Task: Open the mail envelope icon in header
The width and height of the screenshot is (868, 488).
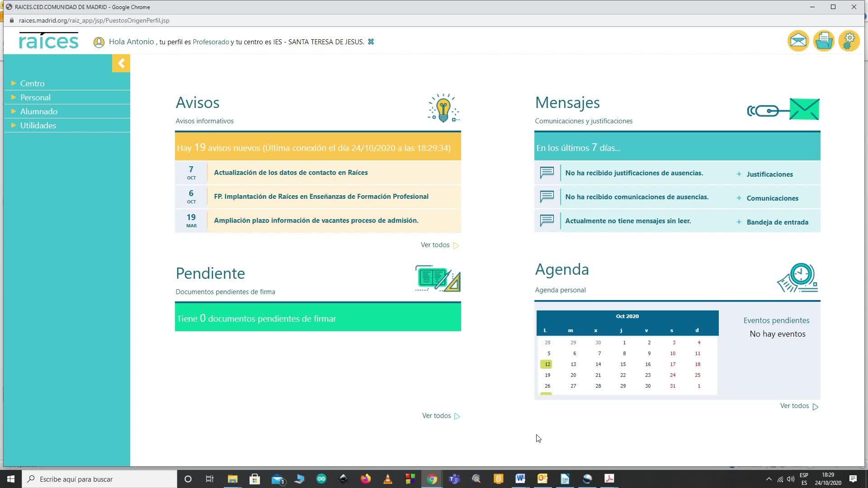Action: (798, 41)
